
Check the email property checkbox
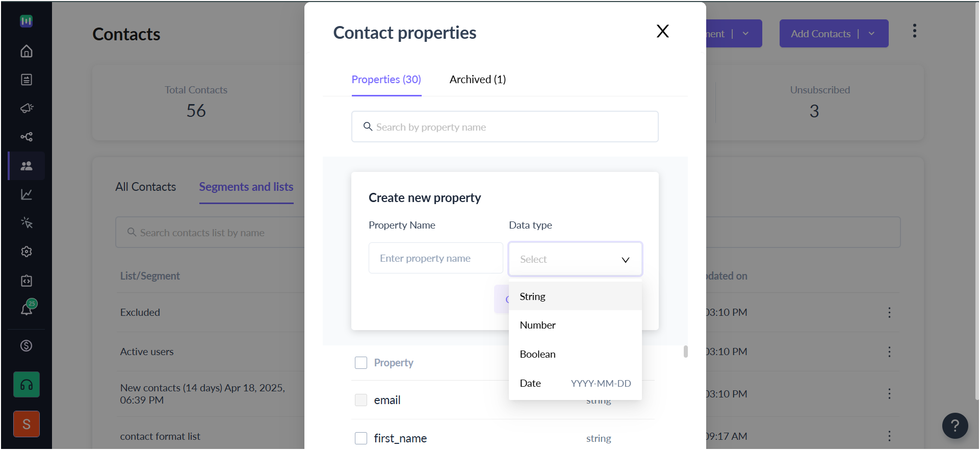(361, 400)
